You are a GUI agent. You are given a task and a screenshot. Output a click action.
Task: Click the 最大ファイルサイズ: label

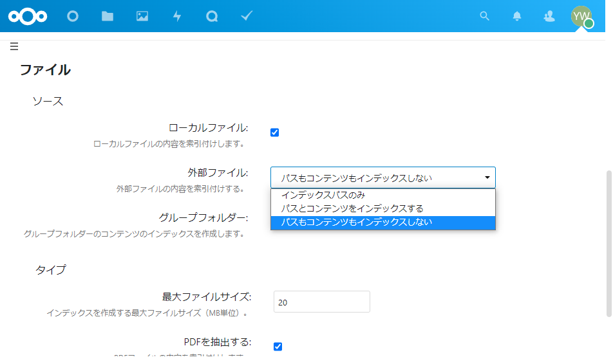pos(207,297)
